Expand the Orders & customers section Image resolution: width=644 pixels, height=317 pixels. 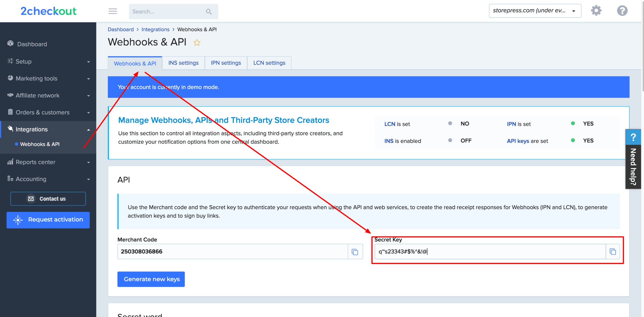(88, 112)
